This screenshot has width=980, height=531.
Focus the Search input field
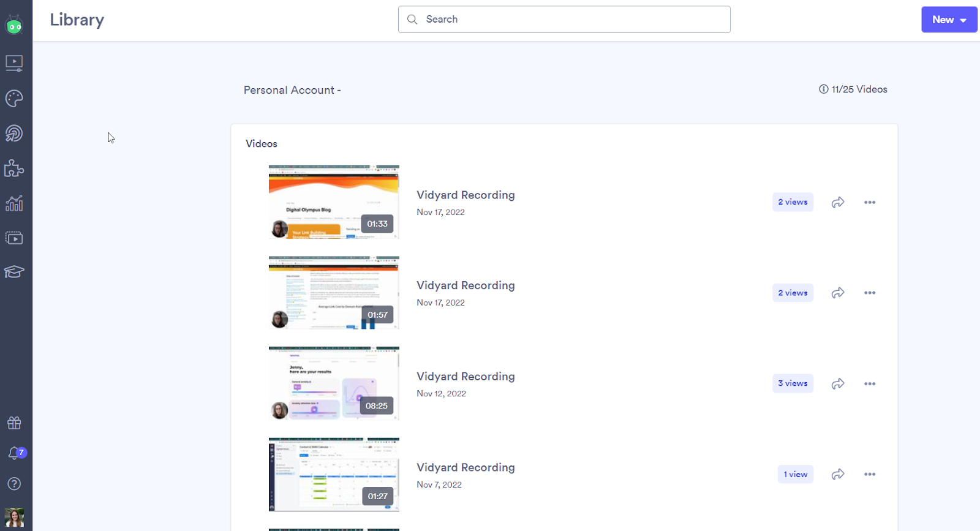click(564, 20)
